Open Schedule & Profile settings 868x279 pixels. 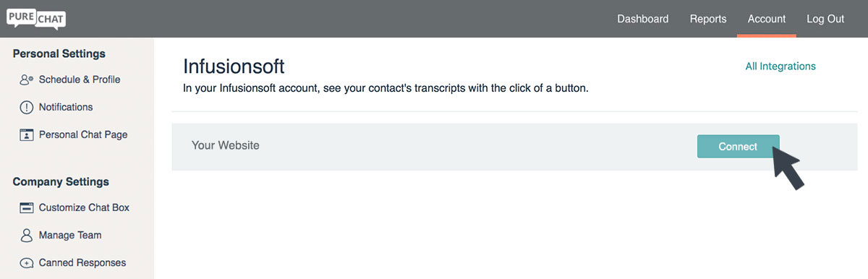tap(80, 80)
